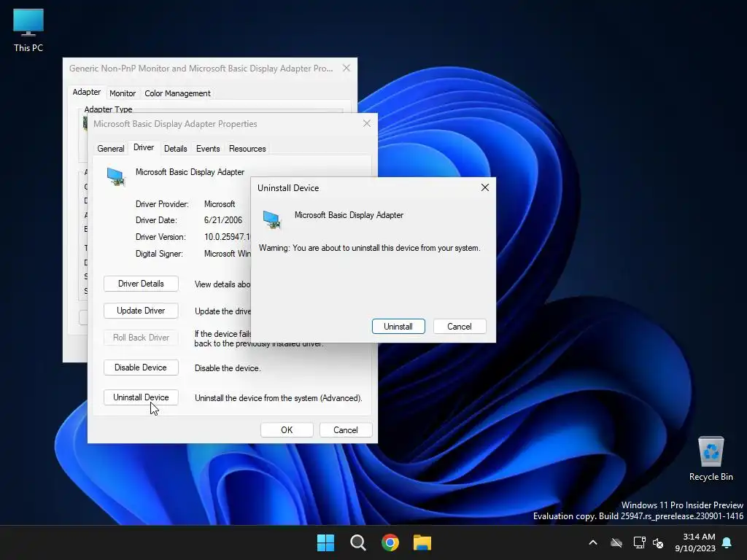Image resolution: width=747 pixels, height=560 pixels.
Task: Click Cancel in Adapter Properties window
Action: point(345,430)
